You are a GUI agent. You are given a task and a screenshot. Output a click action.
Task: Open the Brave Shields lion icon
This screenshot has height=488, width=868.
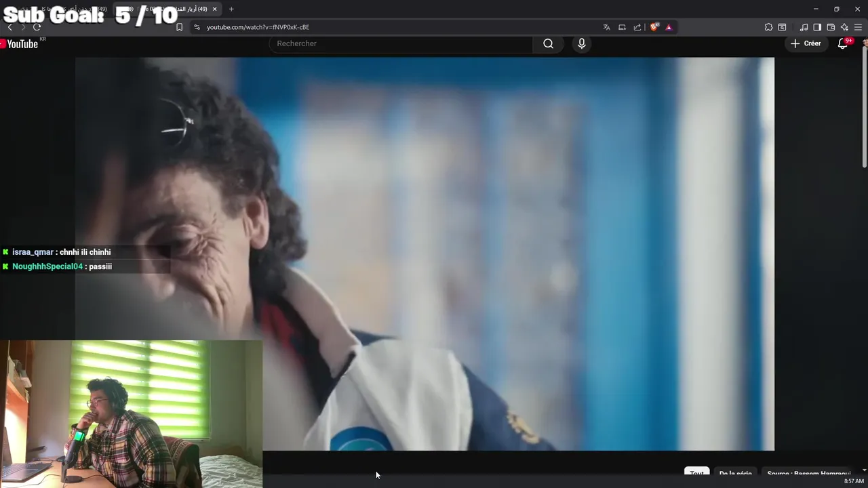tap(654, 27)
